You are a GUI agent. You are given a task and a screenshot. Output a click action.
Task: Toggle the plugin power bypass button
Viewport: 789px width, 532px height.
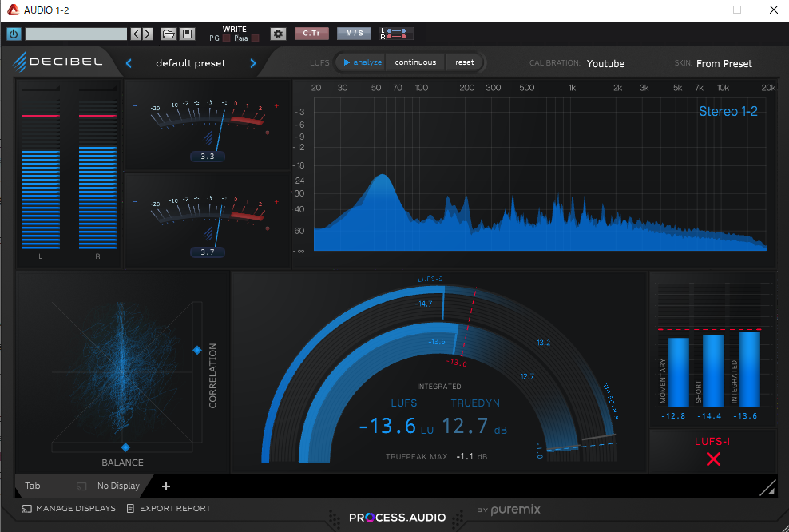point(14,34)
